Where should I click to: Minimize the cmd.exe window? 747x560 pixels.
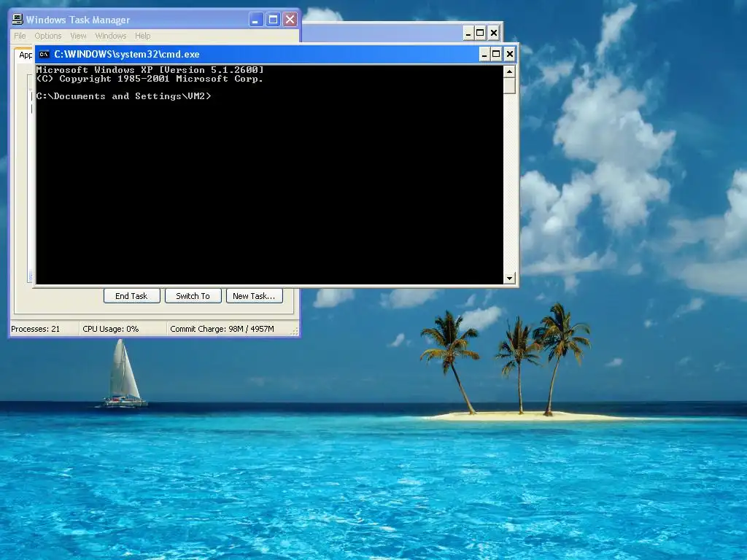[484, 54]
